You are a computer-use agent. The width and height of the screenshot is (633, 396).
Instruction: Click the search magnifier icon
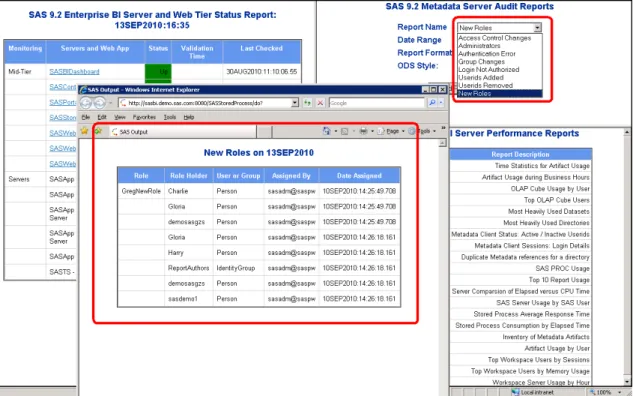pyautogui.click(x=432, y=103)
